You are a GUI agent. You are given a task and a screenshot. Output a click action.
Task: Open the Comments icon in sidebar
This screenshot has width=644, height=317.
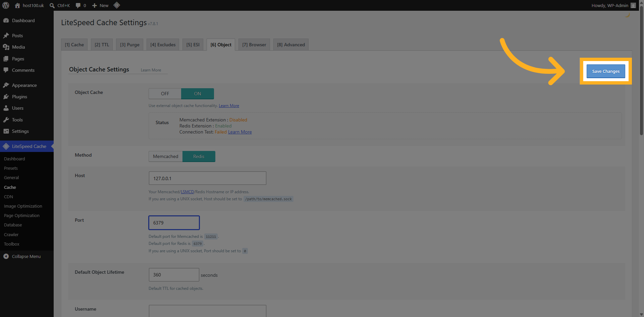[6, 70]
